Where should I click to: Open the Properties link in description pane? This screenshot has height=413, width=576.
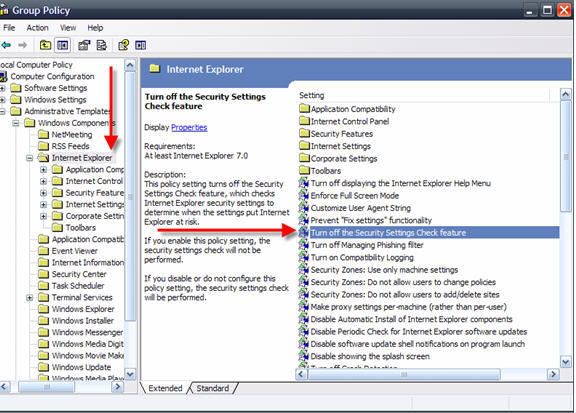click(x=189, y=128)
